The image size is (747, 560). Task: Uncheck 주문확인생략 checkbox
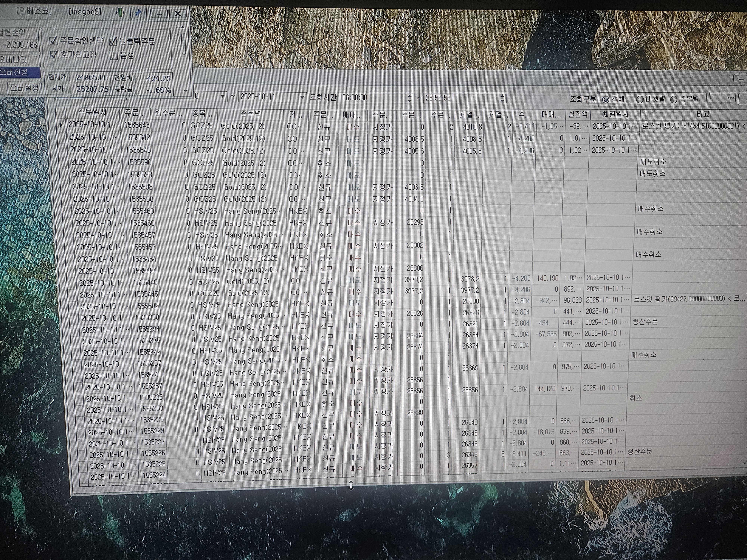[54, 41]
